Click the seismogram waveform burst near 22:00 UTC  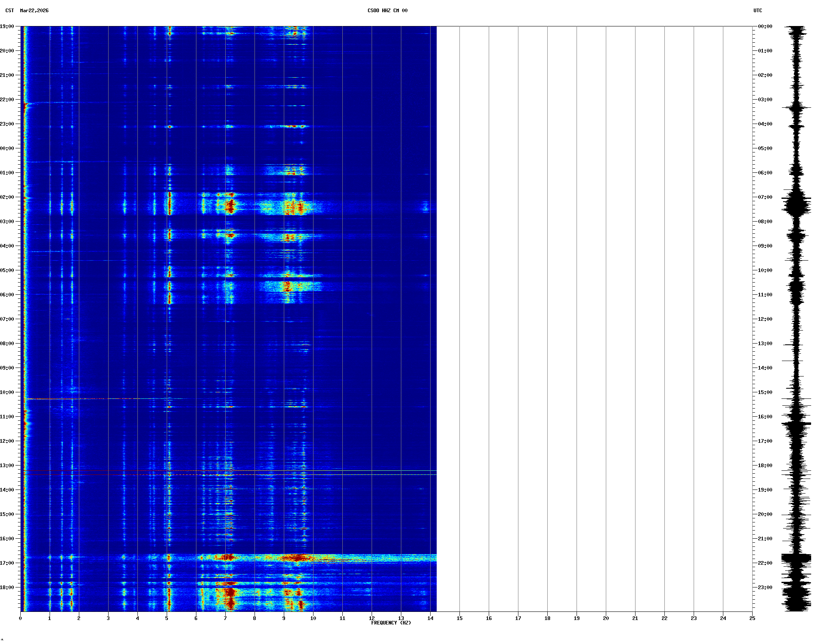pyautogui.click(x=796, y=558)
